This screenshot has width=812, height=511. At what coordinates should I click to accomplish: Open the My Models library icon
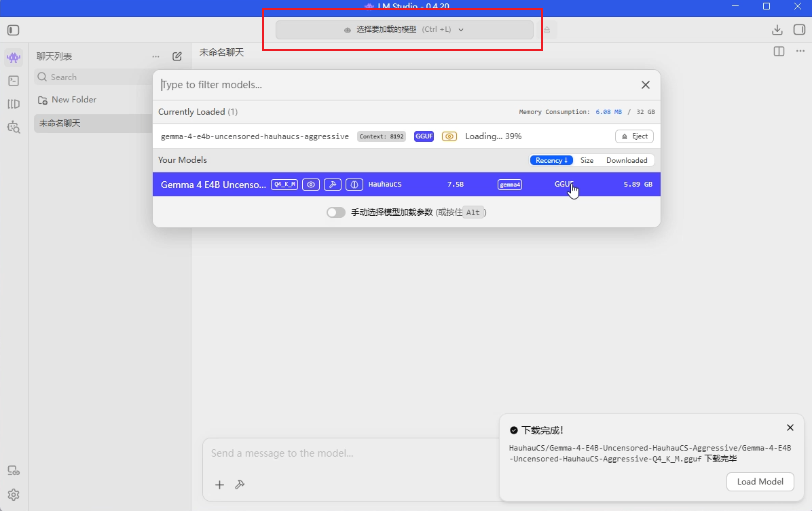click(x=14, y=104)
